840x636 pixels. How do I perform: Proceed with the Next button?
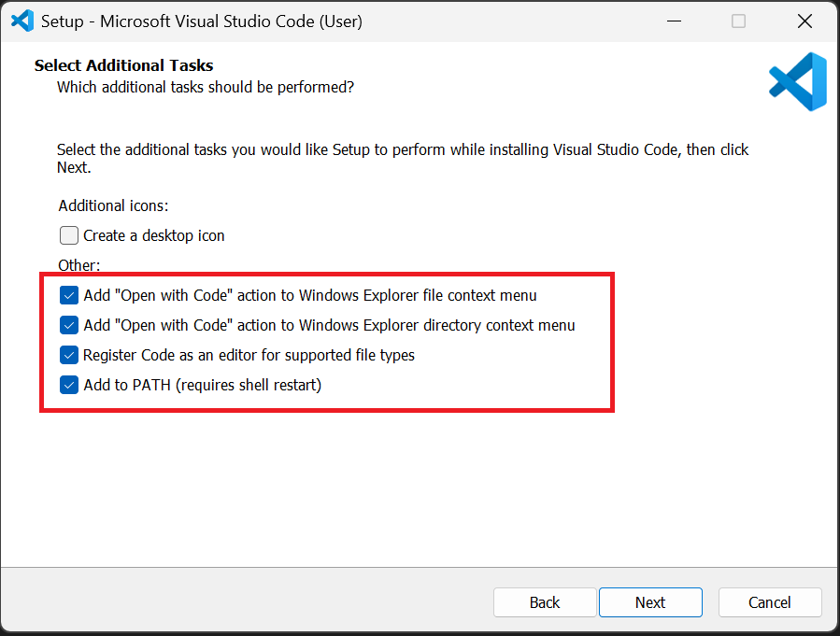[650, 602]
